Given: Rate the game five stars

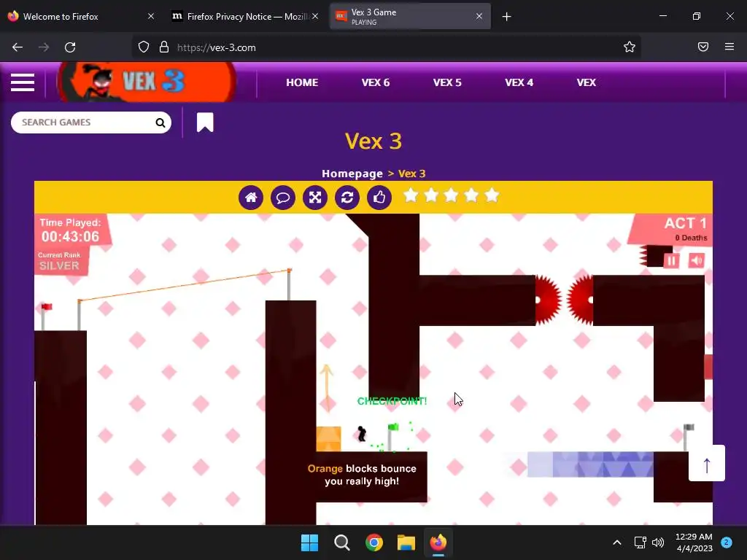Looking at the screenshot, I should click(x=492, y=195).
